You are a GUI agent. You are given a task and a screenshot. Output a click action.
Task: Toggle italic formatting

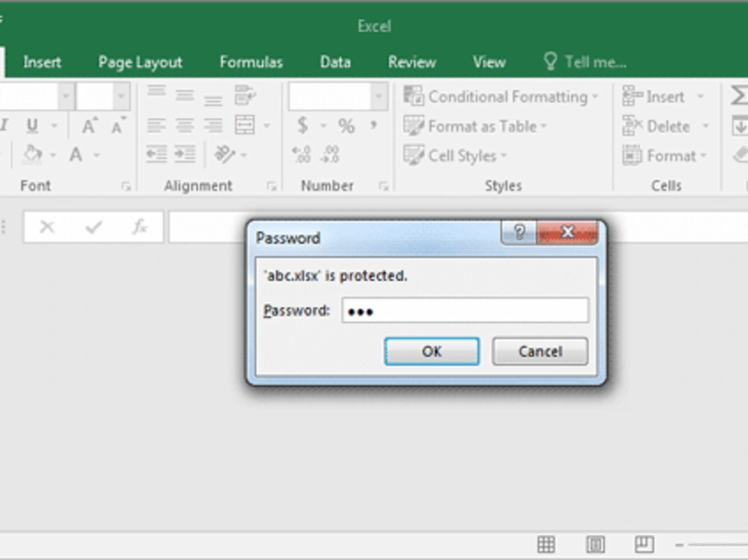tap(4, 126)
